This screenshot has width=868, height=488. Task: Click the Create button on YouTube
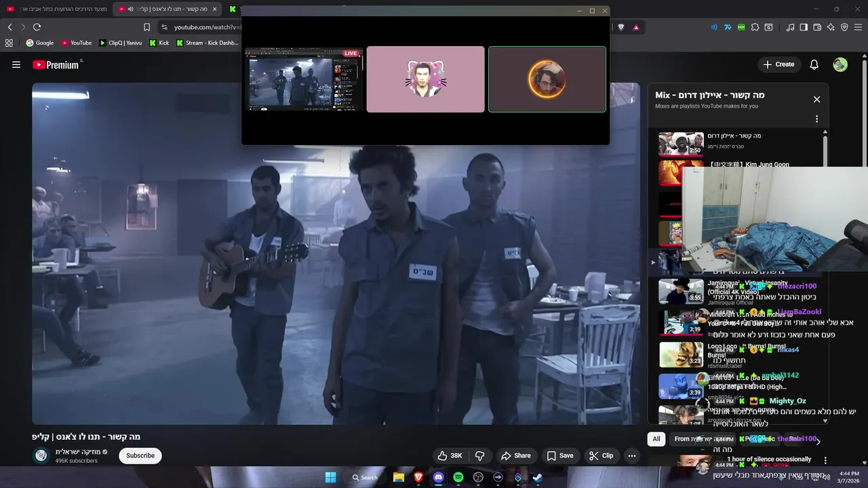(x=778, y=64)
